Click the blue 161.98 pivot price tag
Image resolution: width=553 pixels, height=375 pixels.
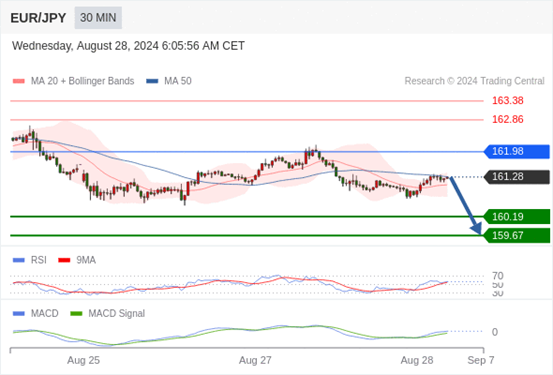pyautogui.click(x=517, y=151)
